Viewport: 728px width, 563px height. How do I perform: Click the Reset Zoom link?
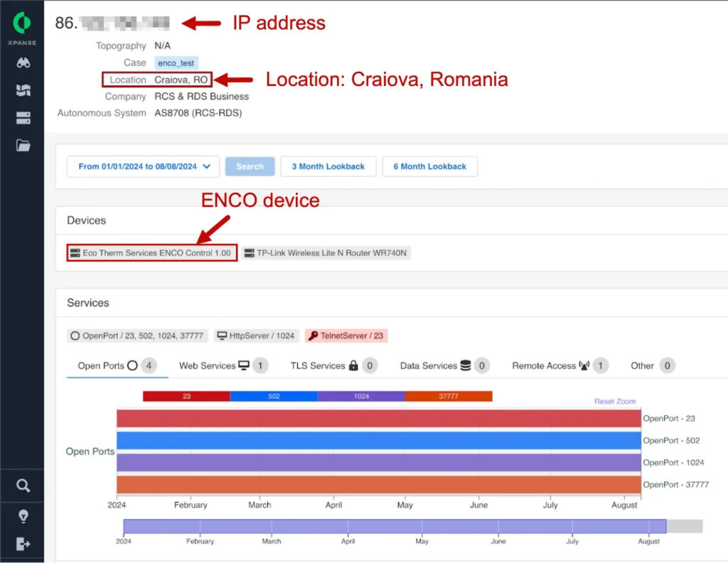[x=615, y=402]
